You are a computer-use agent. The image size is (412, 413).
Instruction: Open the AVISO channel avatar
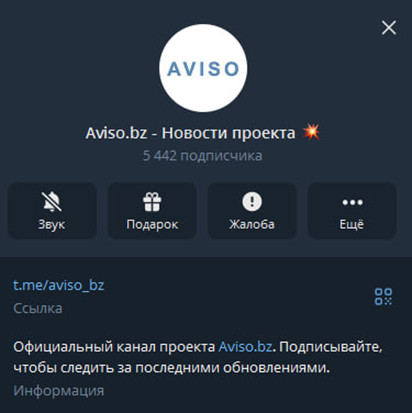[x=203, y=68]
